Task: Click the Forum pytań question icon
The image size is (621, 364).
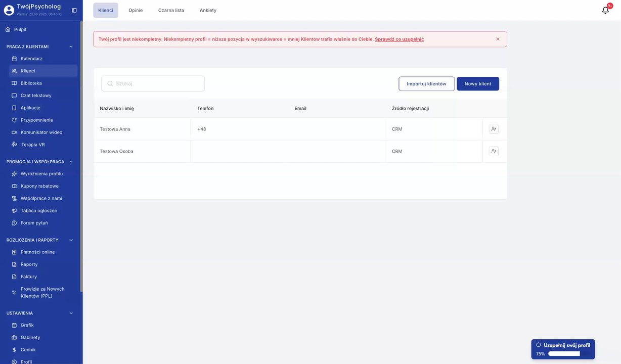Action: (x=14, y=223)
